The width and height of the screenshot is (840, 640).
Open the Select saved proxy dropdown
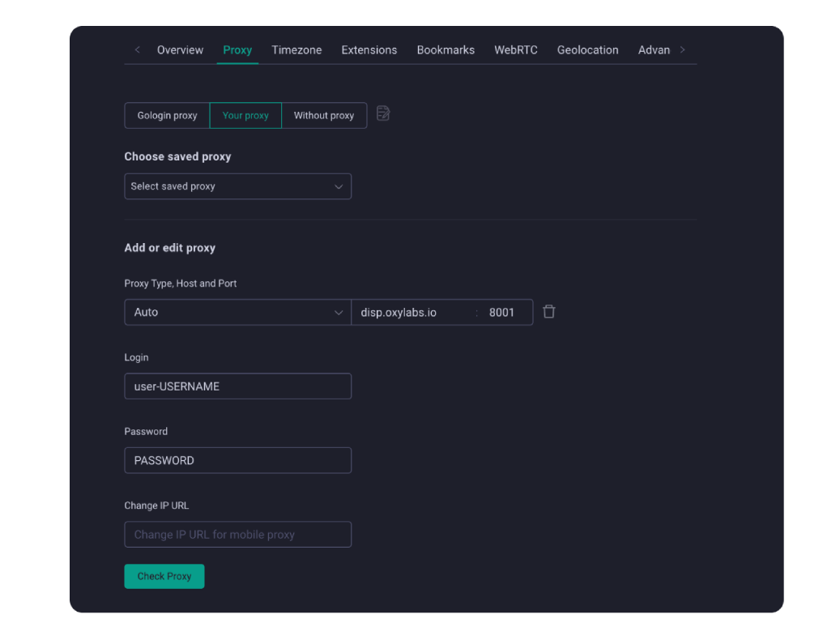tap(238, 186)
